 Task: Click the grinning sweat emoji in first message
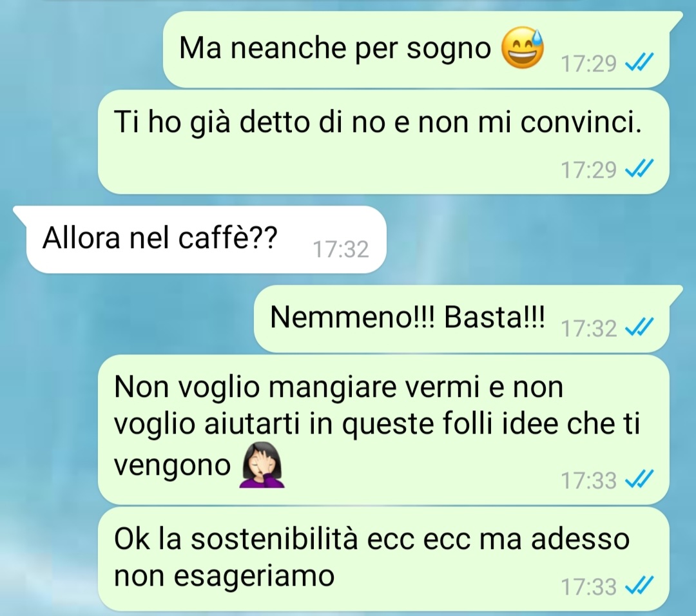click(523, 48)
